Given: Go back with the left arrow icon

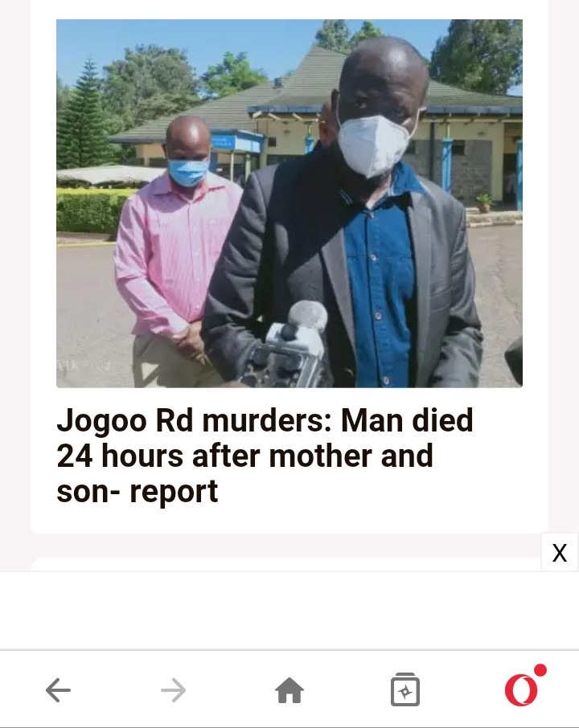Looking at the screenshot, I should click(58, 690).
